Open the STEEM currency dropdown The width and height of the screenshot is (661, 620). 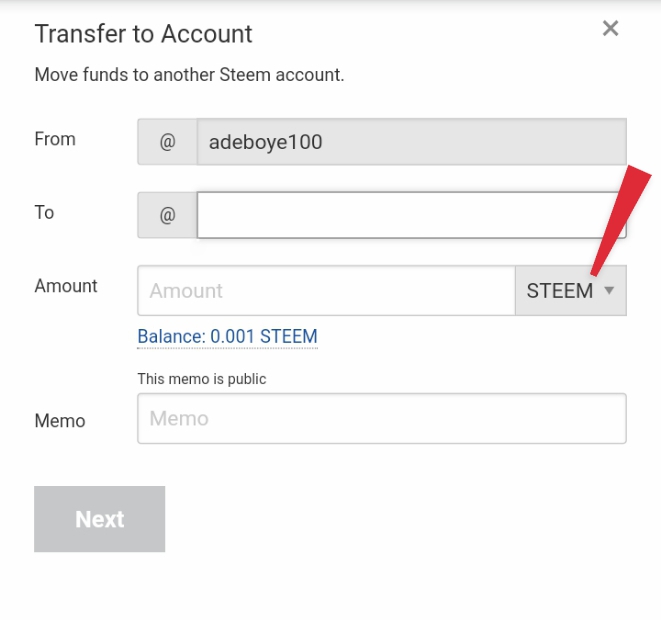[571, 290]
